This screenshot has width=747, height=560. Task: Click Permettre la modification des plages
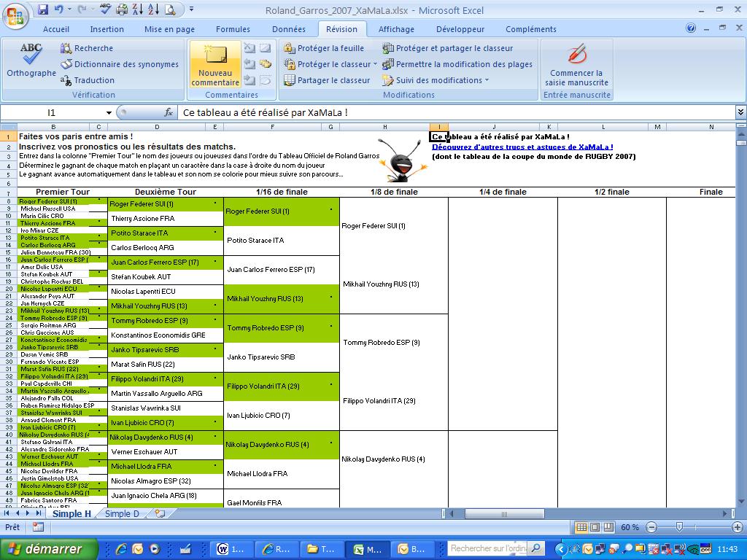click(x=457, y=64)
